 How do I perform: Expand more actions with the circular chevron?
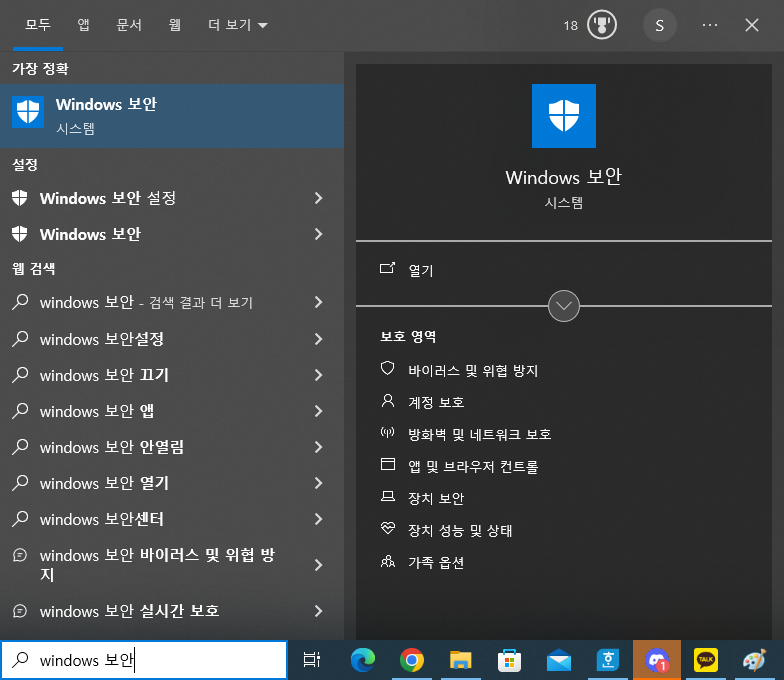tap(564, 306)
